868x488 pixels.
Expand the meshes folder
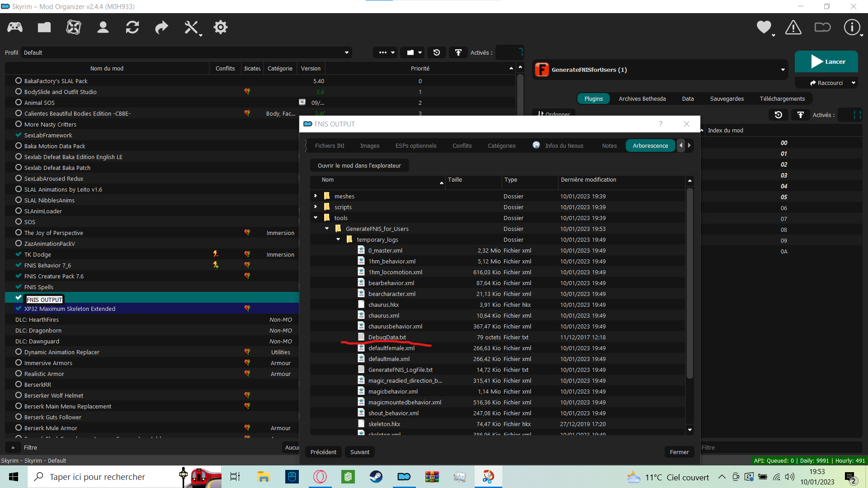[316, 196]
